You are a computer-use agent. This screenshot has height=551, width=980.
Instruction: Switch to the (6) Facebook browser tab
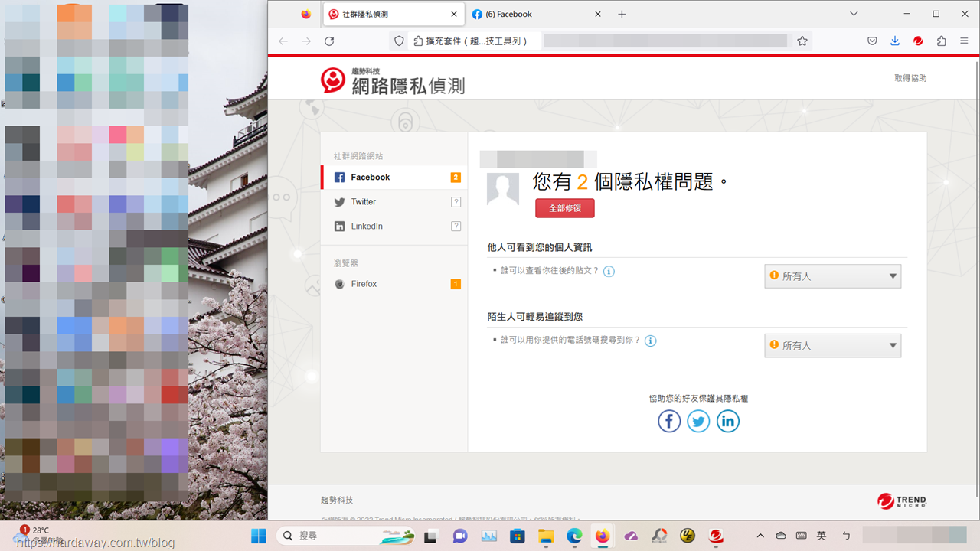pos(537,14)
